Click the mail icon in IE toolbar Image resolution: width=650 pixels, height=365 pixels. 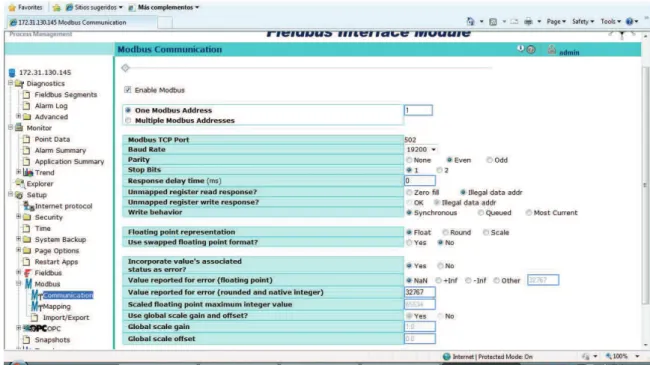click(x=514, y=22)
